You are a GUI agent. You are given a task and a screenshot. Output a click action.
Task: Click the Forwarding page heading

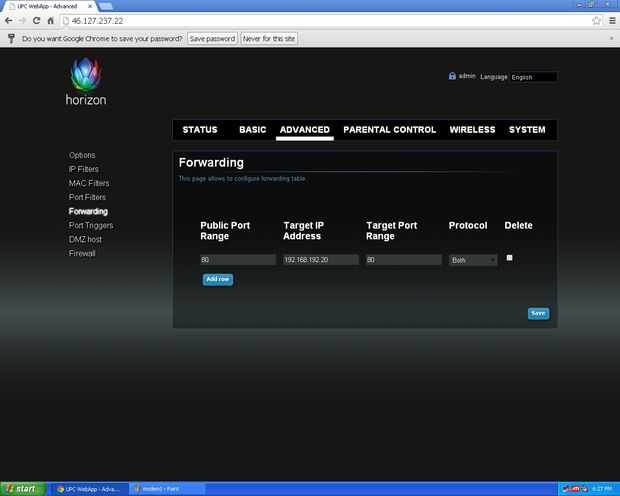point(211,163)
